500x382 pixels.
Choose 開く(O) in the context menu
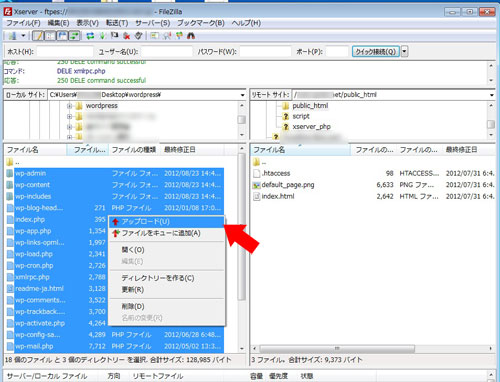tap(167, 250)
